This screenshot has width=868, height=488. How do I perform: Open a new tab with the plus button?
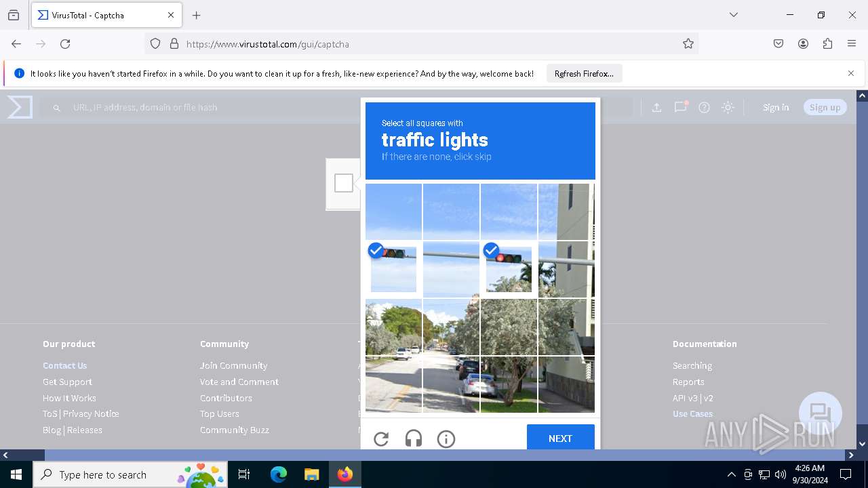click(x=197, y=15)
